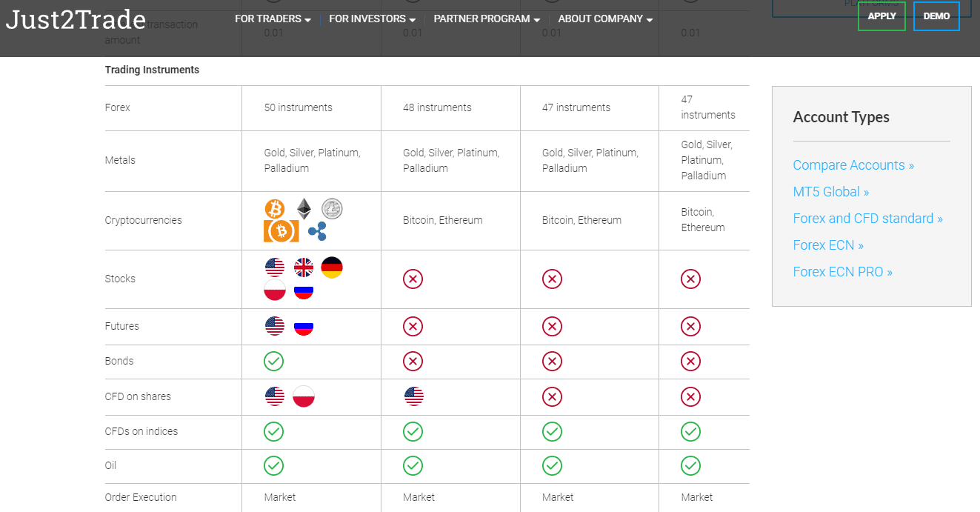Open the MT5 Global account link

pyautogui.click(x=831, y=192)
